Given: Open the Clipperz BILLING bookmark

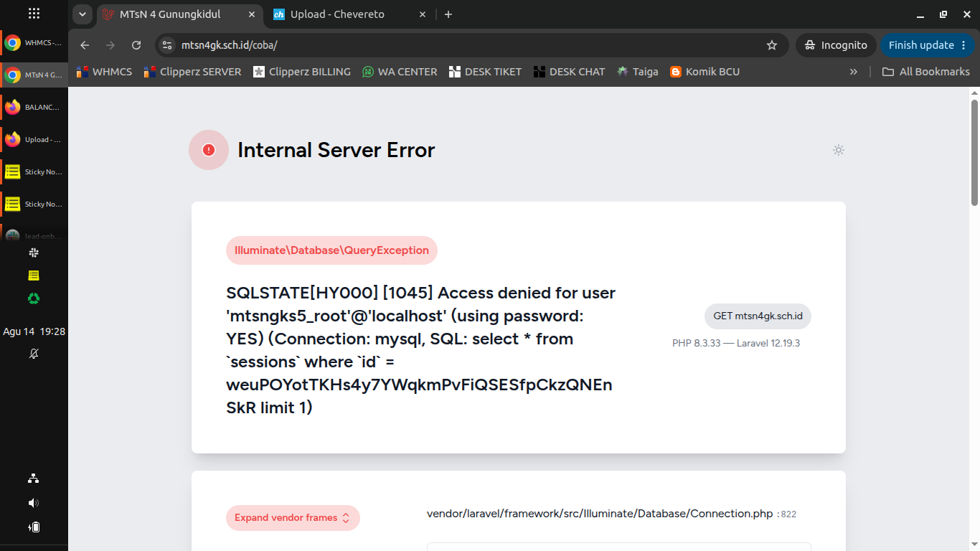Looking at the screenshot, I should tap(302, 72).
